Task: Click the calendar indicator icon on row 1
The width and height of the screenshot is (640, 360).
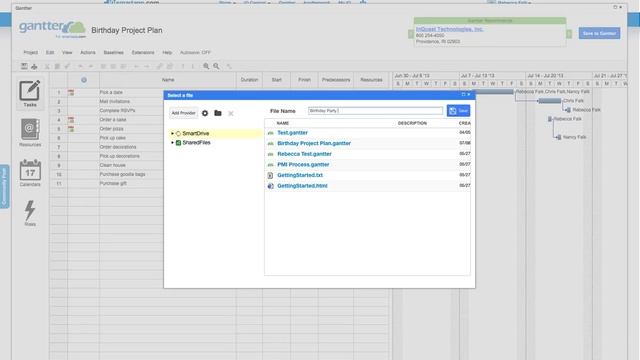Action: (x=71, y=93)
